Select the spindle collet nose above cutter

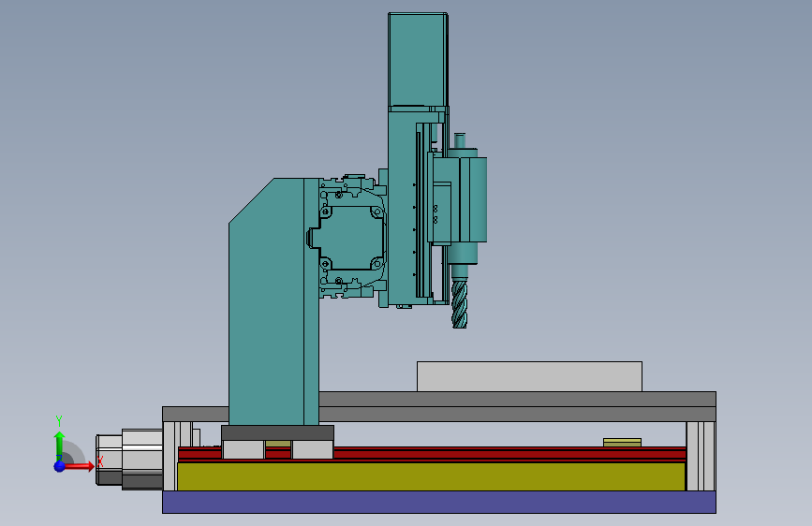[x=459, y=272]
